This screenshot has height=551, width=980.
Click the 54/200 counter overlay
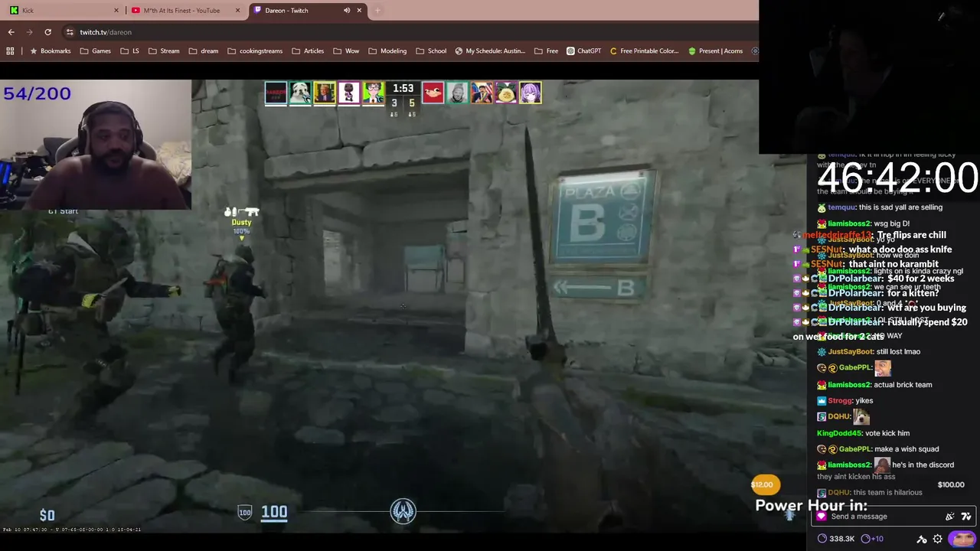tap(37, 93)
